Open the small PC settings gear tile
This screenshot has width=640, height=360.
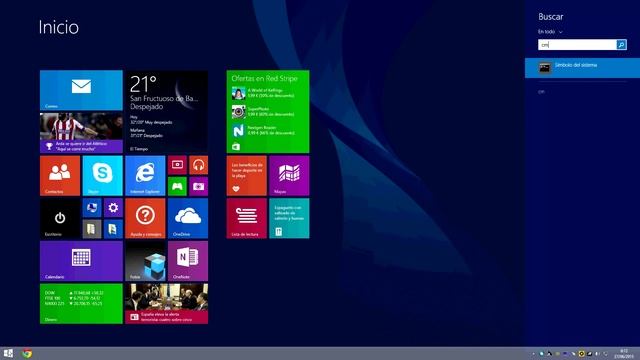[113, 208]
